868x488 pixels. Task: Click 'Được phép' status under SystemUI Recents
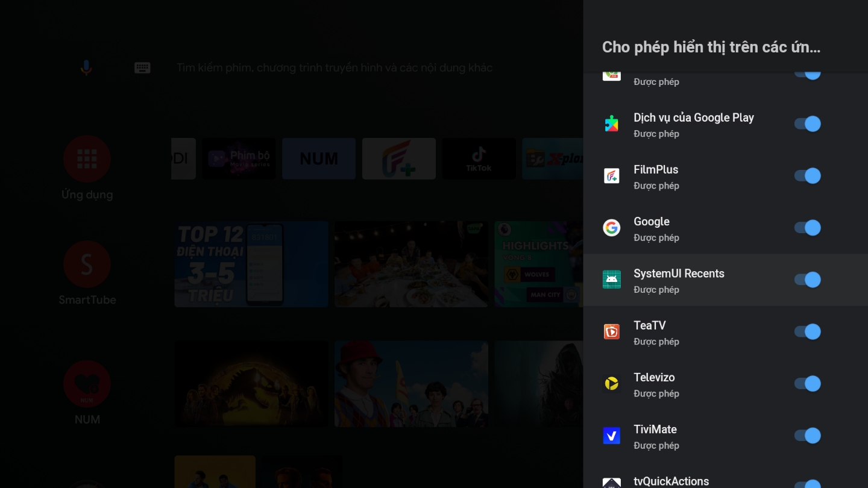656,290
